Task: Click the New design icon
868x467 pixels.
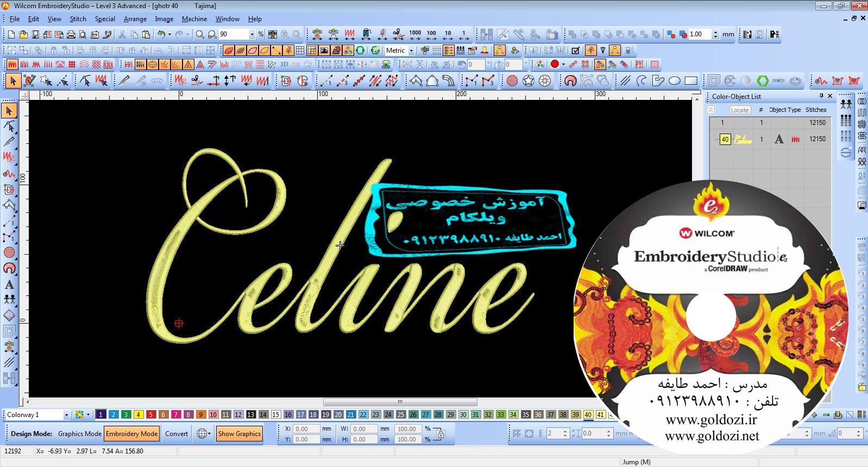Action: (x=11, y=34)
